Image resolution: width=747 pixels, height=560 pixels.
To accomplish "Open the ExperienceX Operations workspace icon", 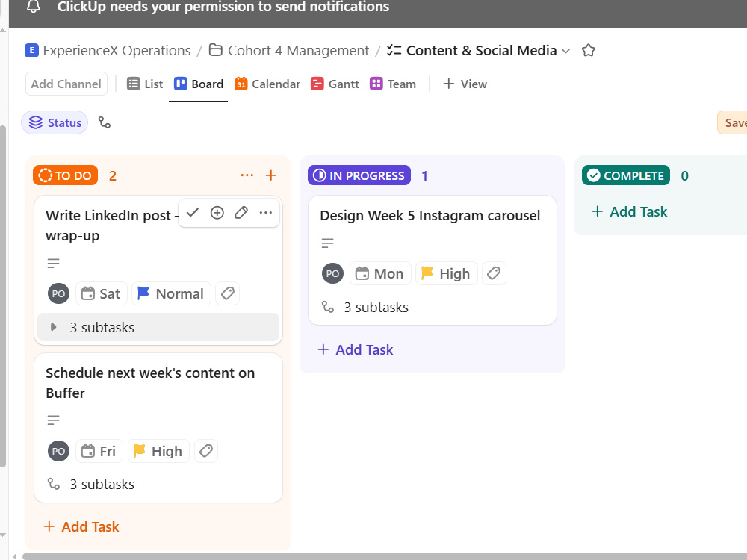I will tap(31, 51).
